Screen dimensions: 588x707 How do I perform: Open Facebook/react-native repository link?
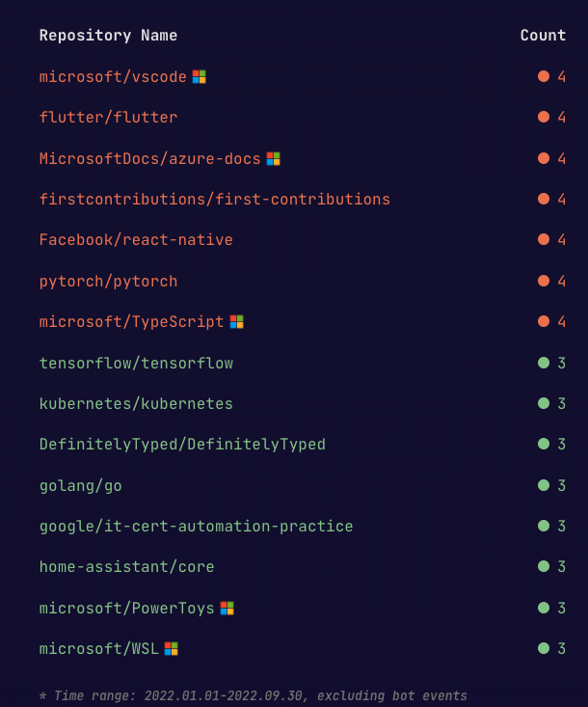pos(136,240)
